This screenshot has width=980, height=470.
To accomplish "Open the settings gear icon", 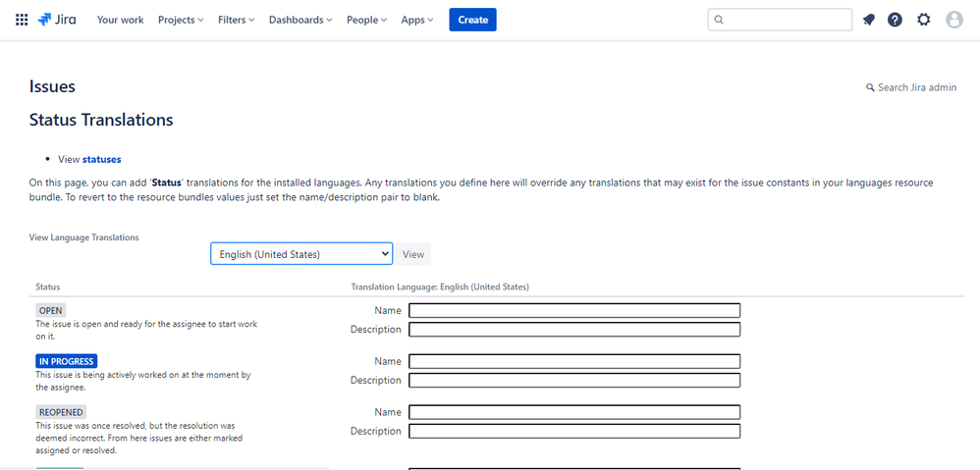I will click(x=924, y=20).
